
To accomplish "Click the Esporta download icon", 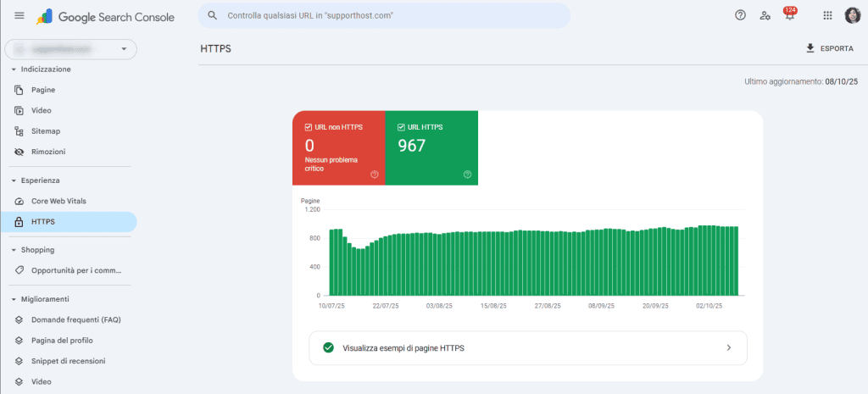I will click(810, 48).
